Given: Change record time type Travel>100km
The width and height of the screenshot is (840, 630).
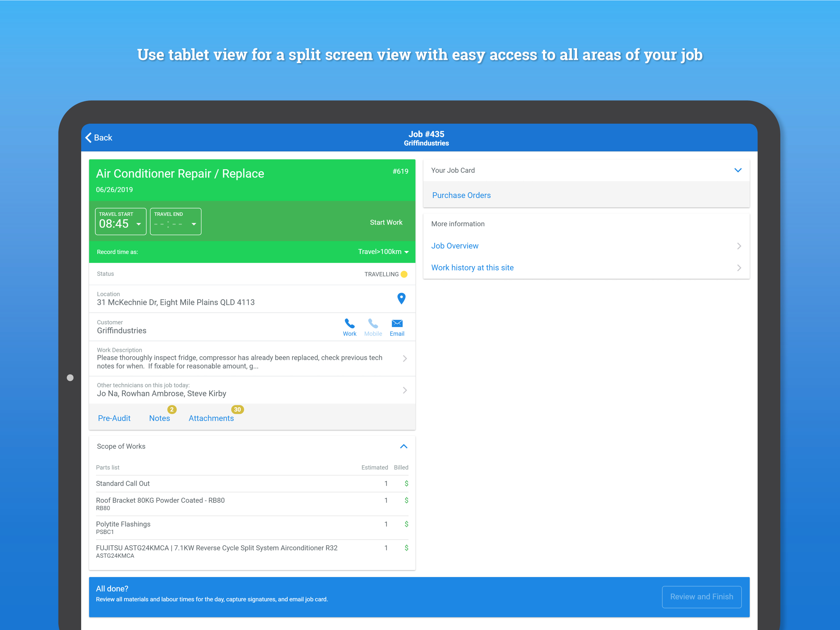Looking at the screenshot, I should [383, 252].
